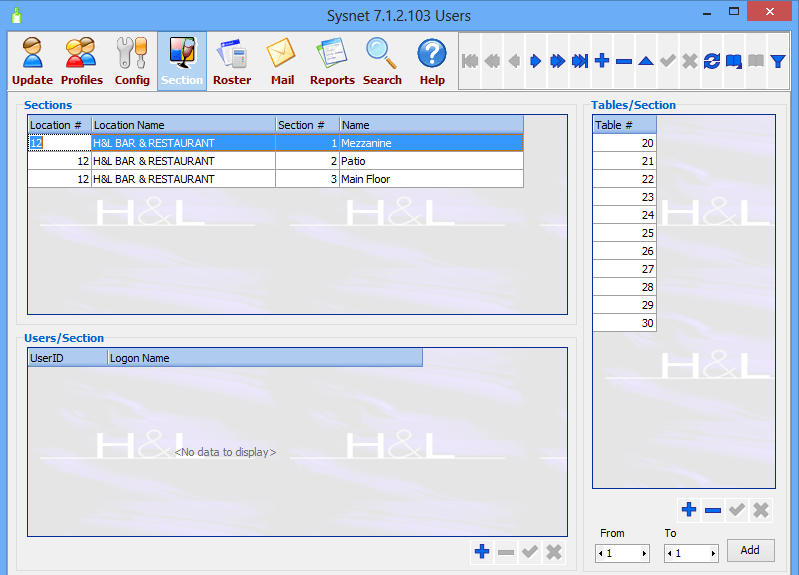Select table number 22
This screenshot has height=575, width=799.
tap(625, 179)
